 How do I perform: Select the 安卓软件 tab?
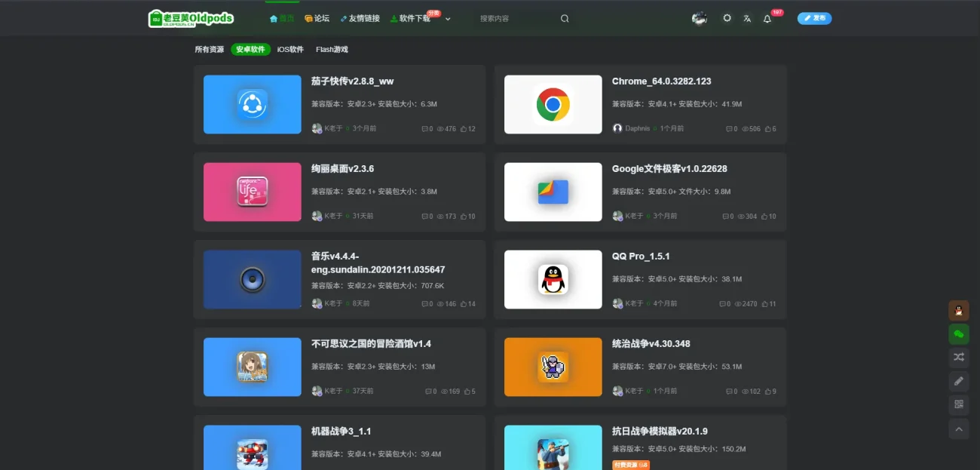coord(251,49)
